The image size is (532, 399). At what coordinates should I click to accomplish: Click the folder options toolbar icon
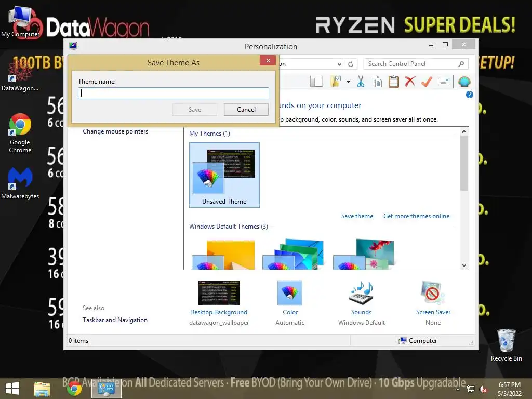pyautogui.click(x=336, y=82)
